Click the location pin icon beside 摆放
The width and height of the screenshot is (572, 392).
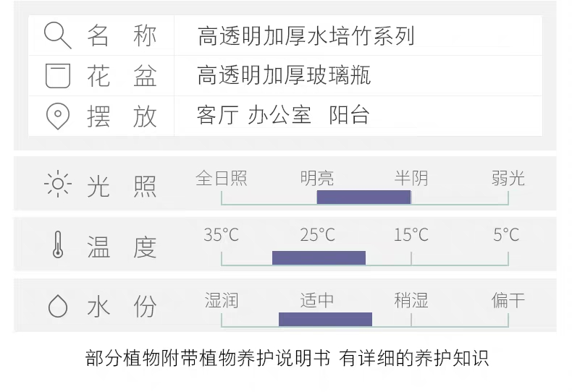[x=58, y=116]
